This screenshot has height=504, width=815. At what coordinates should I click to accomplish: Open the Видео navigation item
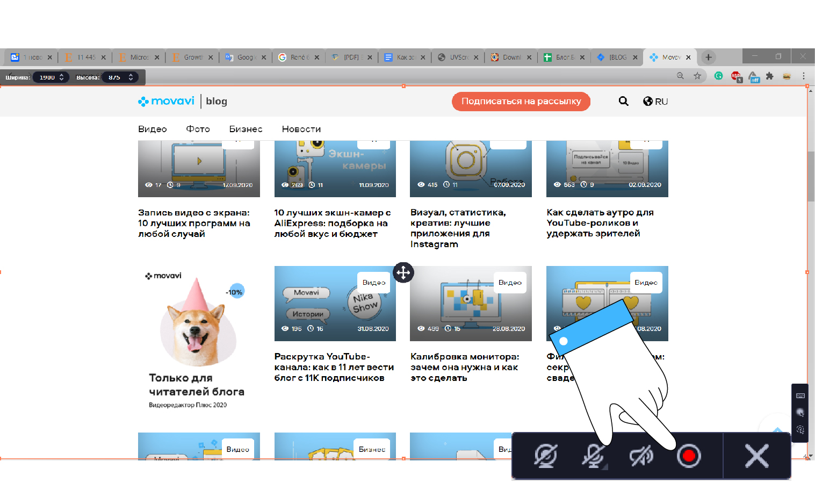point(153,129)
